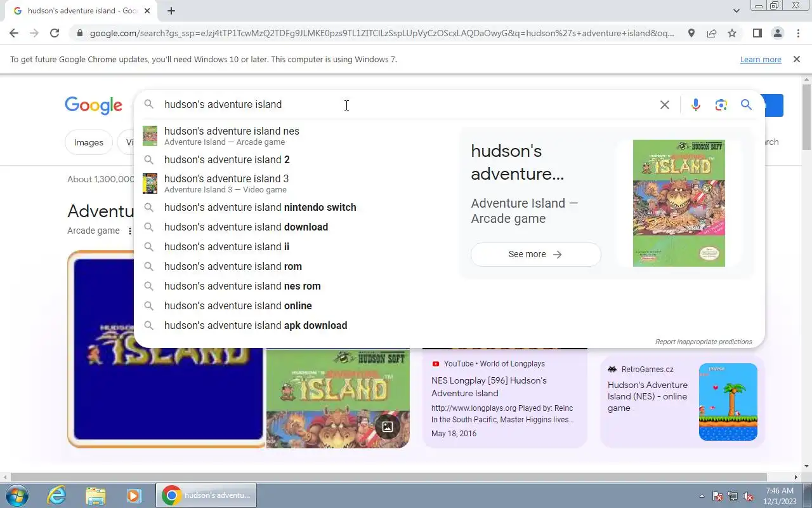
Task: Filter results by Images
Action: click(x=89, y=142)
